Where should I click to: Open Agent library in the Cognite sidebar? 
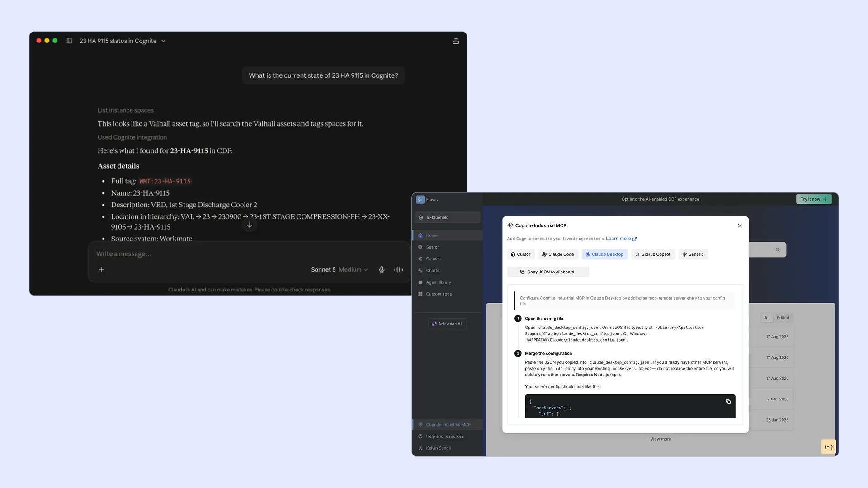tap(447, 282)
